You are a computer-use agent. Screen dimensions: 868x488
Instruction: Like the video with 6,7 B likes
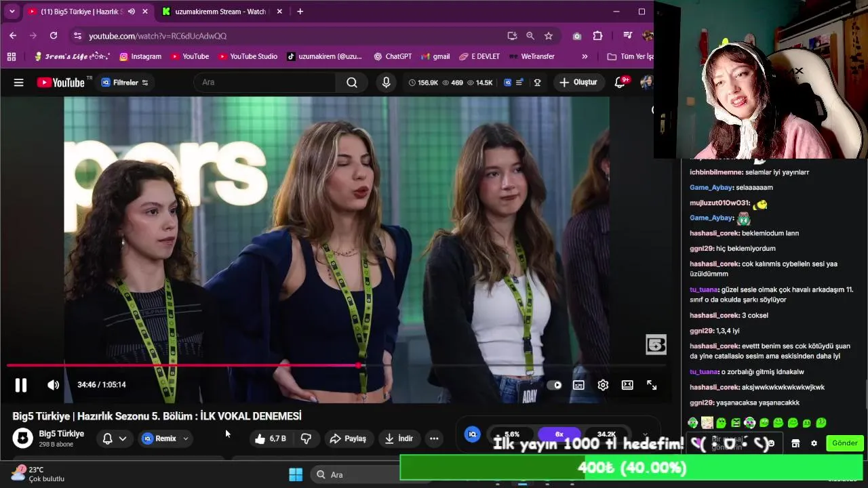pos(271,439)
